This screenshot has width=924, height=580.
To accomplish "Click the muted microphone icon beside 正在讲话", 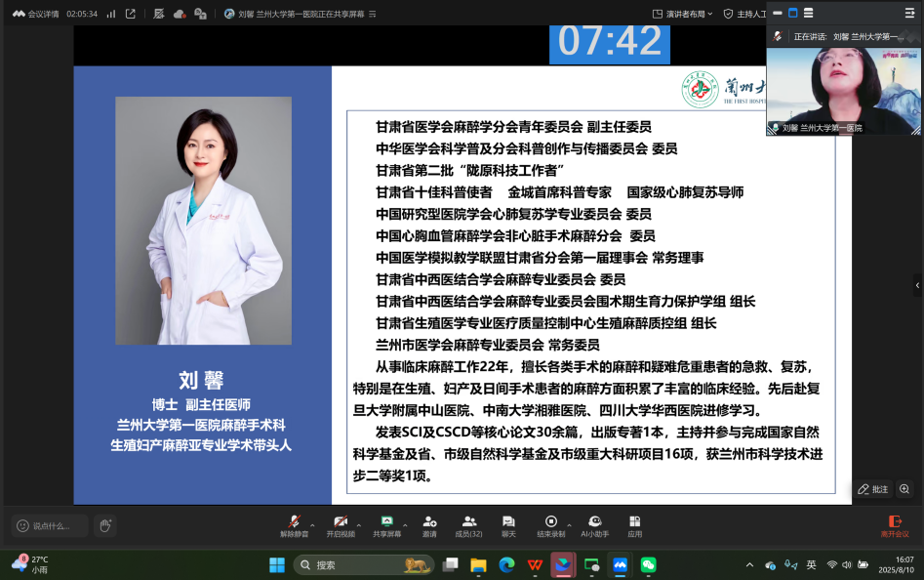I will point(778,36).
